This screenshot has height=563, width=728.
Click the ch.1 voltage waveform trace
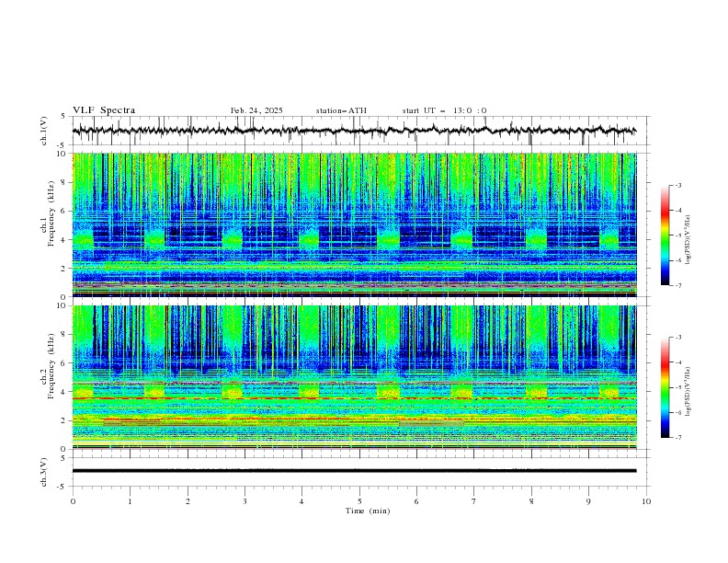pos(354,131)
